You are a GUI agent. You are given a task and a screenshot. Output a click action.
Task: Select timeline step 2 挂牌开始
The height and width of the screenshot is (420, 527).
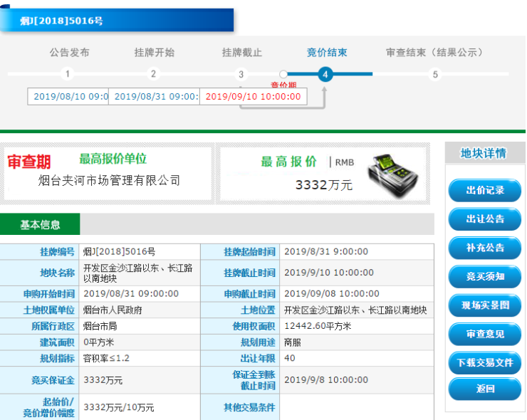pos(153,74)
